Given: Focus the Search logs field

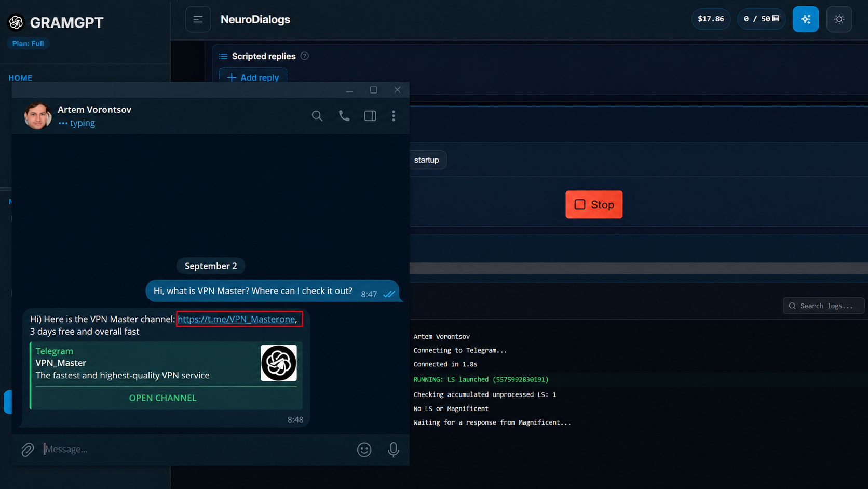Looking at the screenshot, I should coord(824,306).
